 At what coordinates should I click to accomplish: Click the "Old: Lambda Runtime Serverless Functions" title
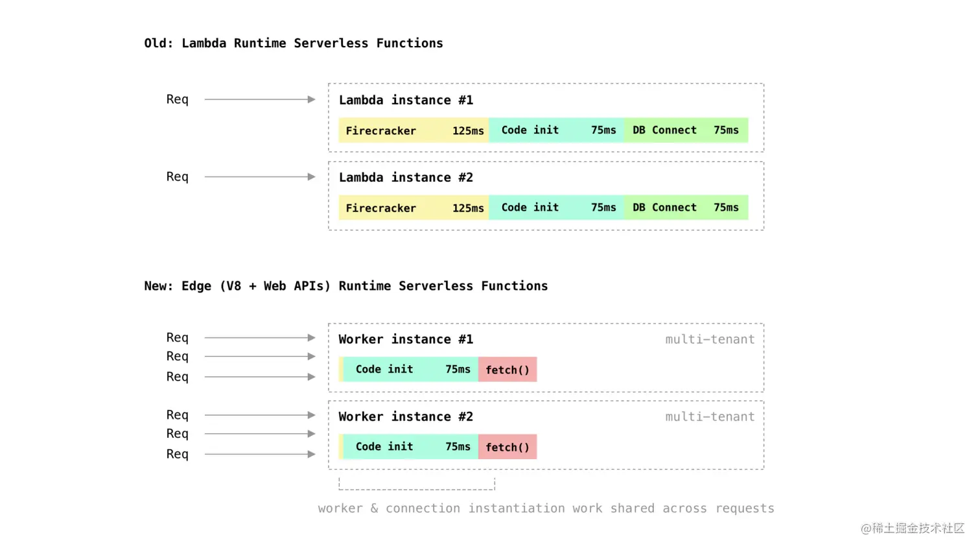[x=294, y=43]
